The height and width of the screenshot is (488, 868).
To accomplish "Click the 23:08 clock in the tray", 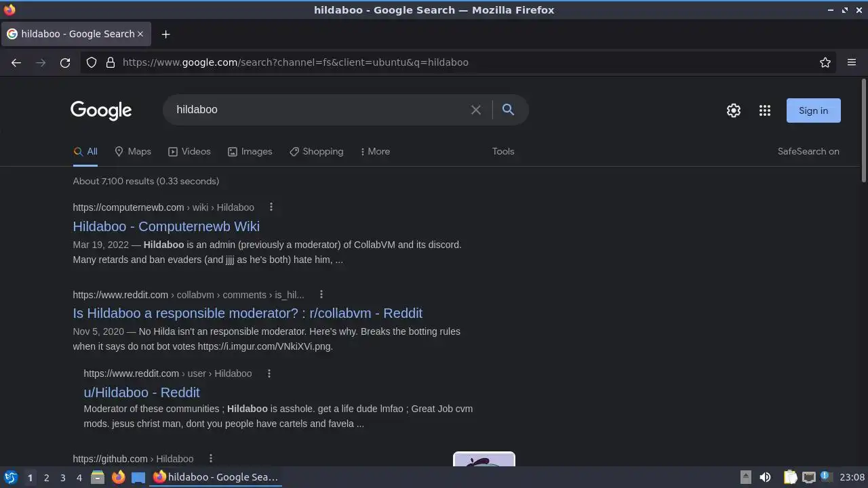I will 852,477.
